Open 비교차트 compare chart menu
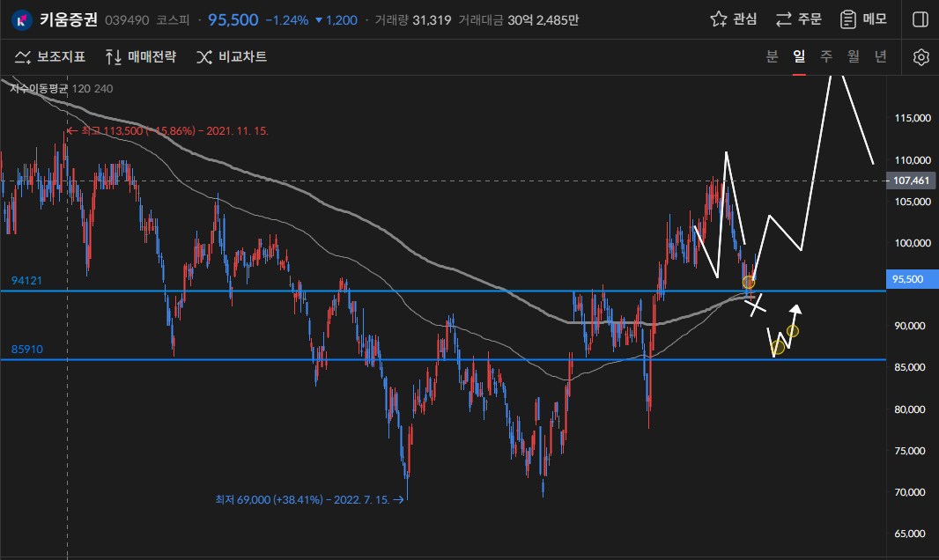Image resolution: width=939 pixels, height=560 pixels. point(232,57)
